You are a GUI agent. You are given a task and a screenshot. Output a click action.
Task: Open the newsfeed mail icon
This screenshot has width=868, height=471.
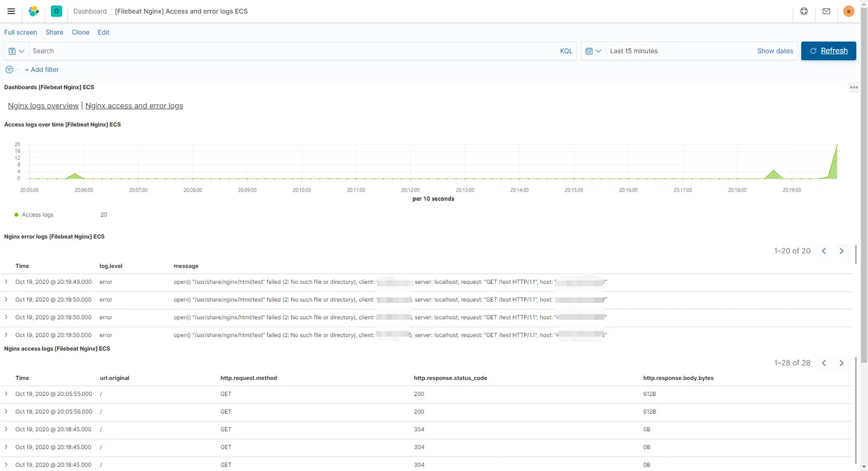pos(826,11)
